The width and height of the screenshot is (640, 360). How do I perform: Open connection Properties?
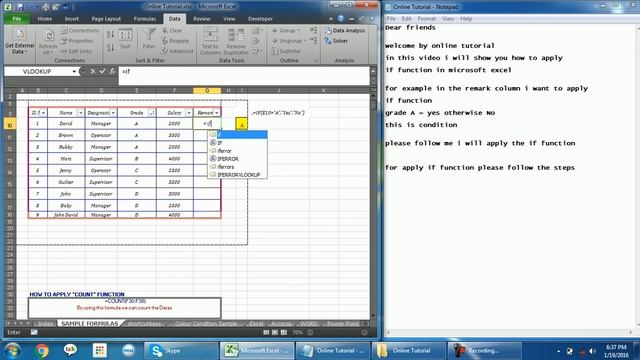pyautogui.click(x=77, y=41)
